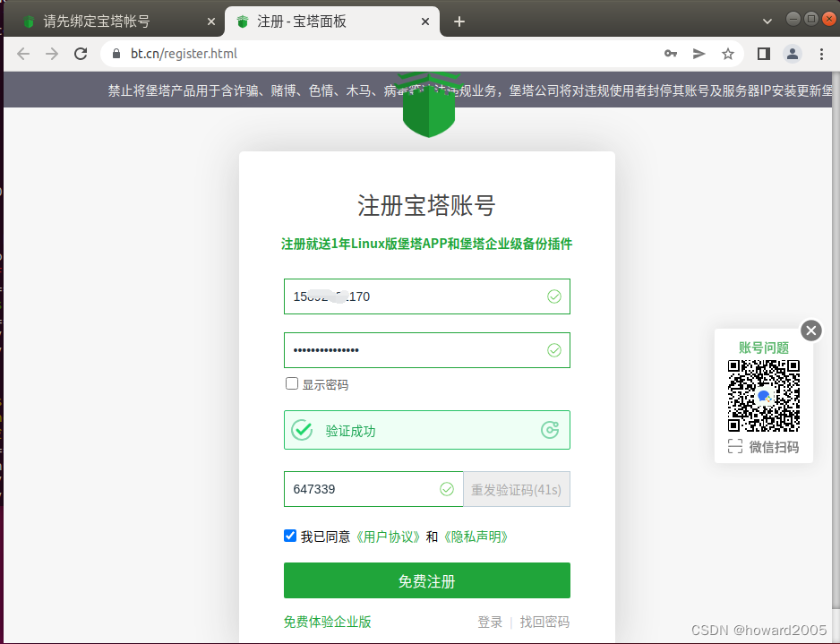Bookmark this page with the star
This screenshot has width=840, height=644.
click(727, 54)
